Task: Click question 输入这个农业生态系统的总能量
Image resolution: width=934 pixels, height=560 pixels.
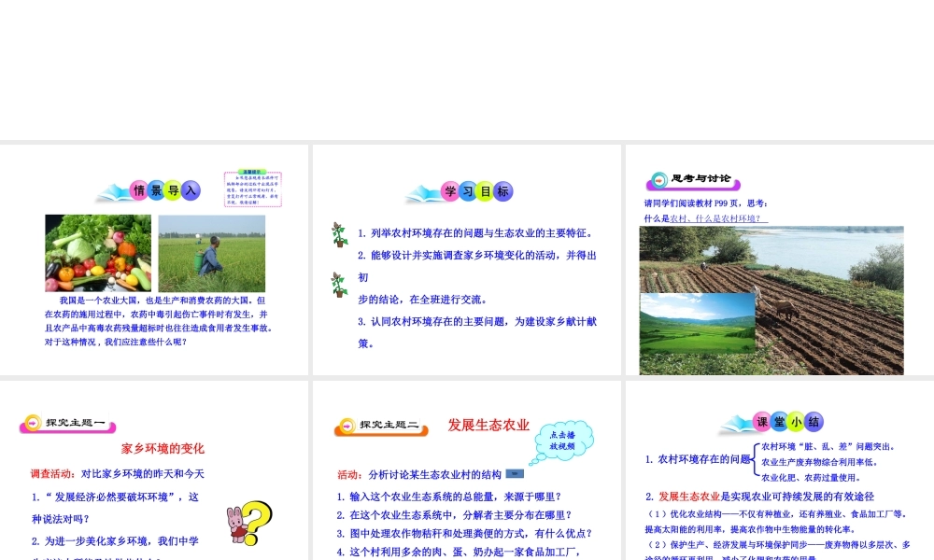Action: coord(449,497)
